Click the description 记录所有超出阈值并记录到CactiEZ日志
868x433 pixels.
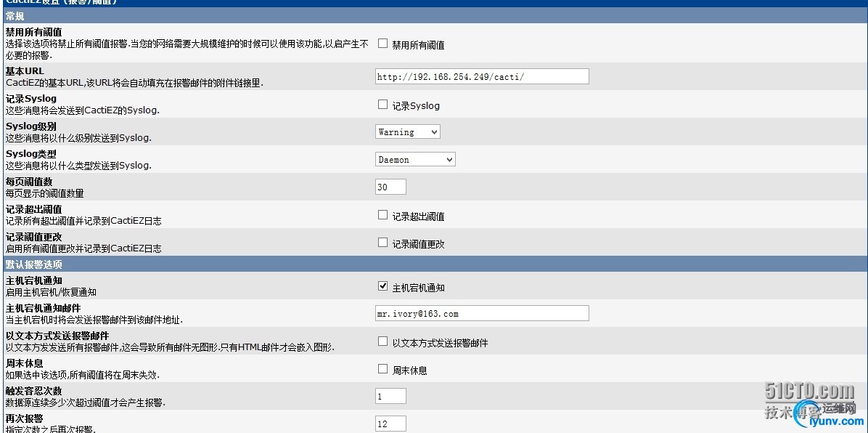click(x=83, y=221)
